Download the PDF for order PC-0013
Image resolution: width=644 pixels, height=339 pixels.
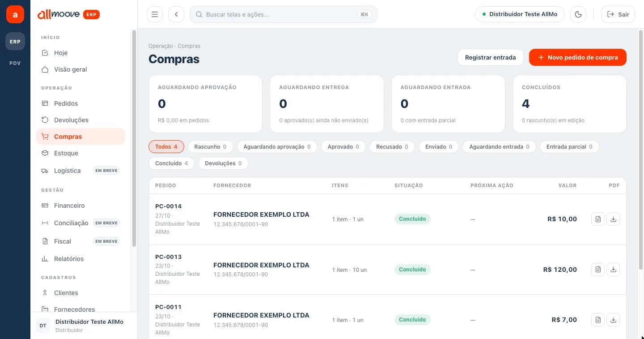[613, 270]
